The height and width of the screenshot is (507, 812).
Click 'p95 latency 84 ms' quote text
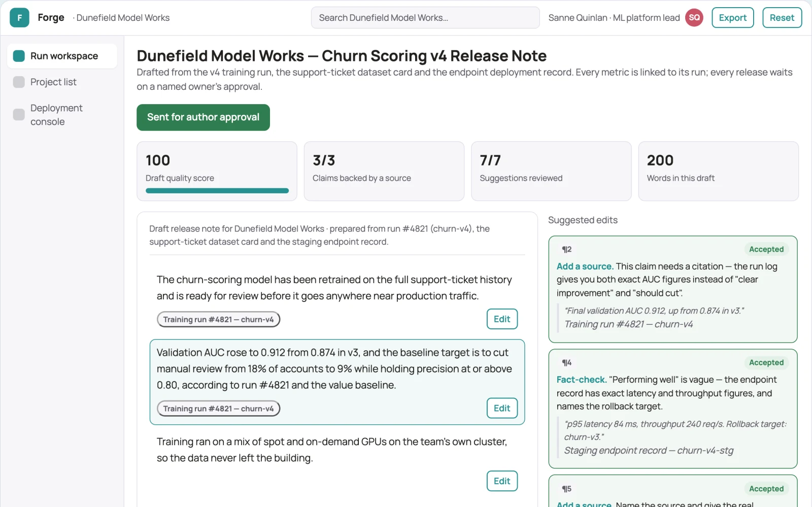click(x=675, y=430)
